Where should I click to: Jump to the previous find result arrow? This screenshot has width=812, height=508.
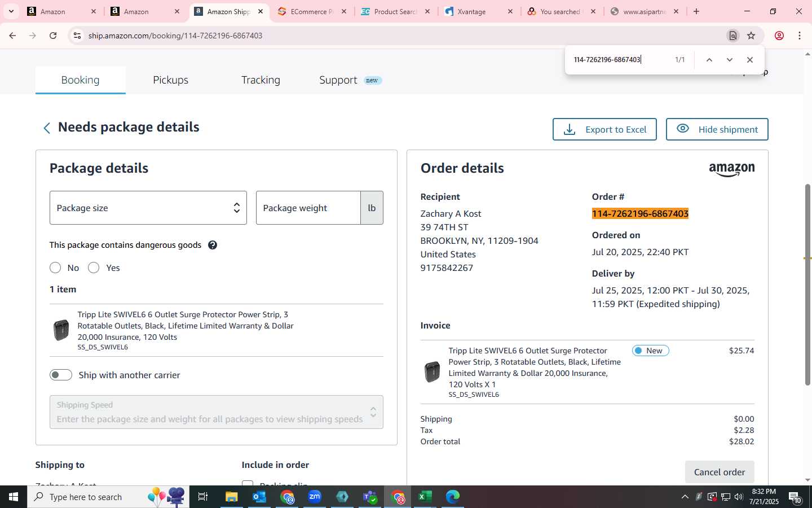pyautogui.click(x=709, y=60)
